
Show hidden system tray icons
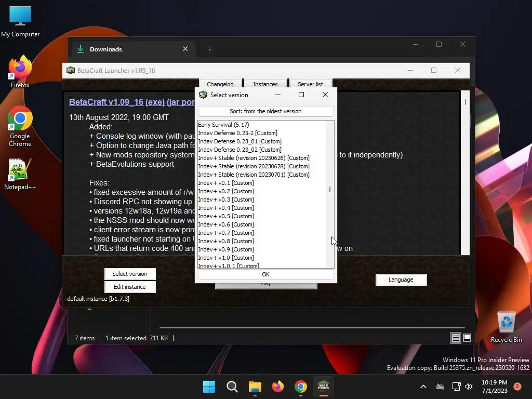tap(423, 387)
